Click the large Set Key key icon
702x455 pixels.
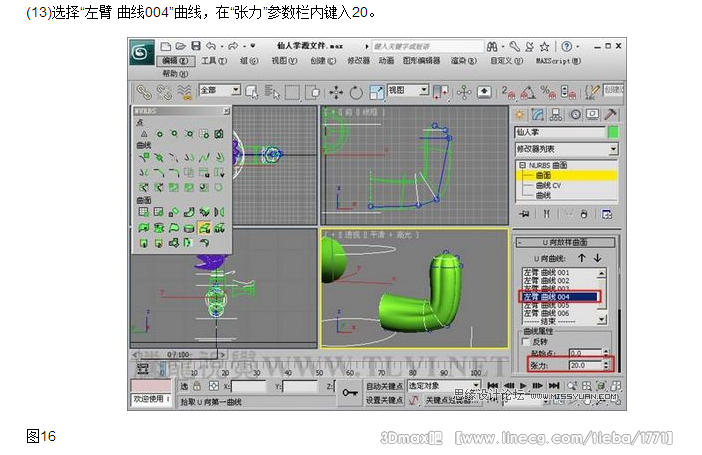click(350, 393)
